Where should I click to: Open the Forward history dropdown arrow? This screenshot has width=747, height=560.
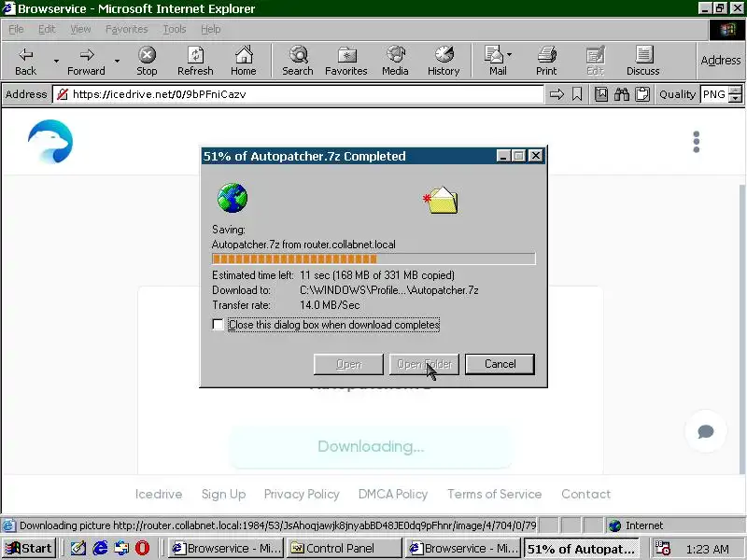(x=117, y=61)
